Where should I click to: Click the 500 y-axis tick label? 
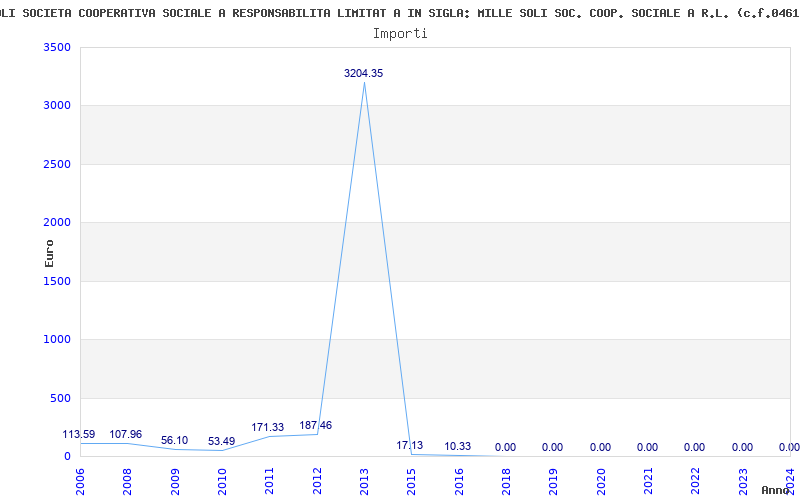click(x=60, y=398)
